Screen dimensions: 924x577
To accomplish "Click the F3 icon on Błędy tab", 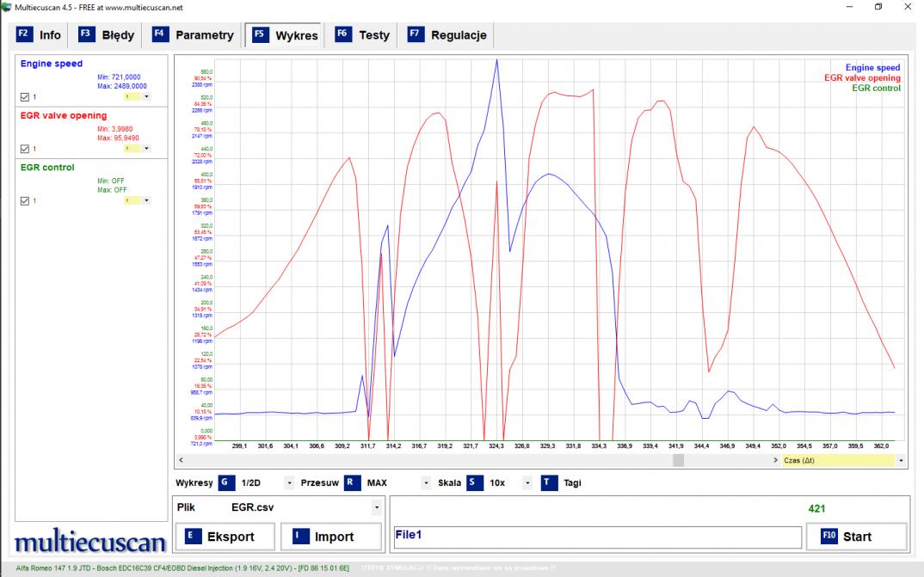I will 86,34.
